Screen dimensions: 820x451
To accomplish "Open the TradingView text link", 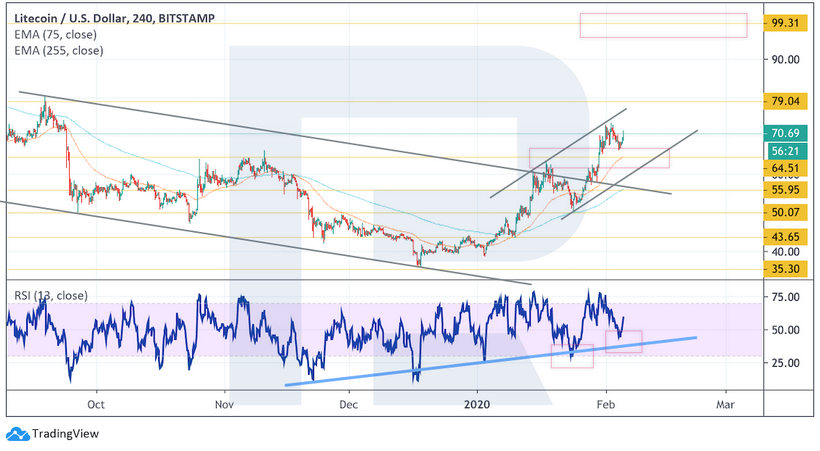I will (x=65, y=434).
